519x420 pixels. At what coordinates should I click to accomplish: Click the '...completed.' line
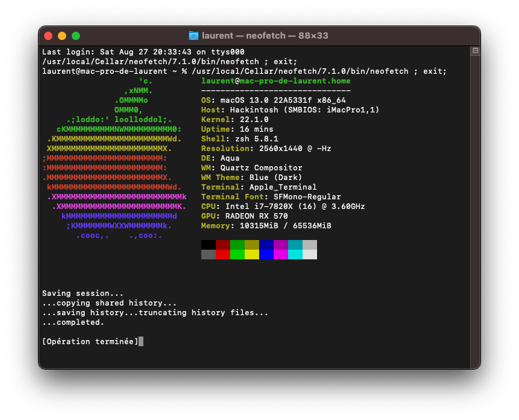tap(73, 322)
